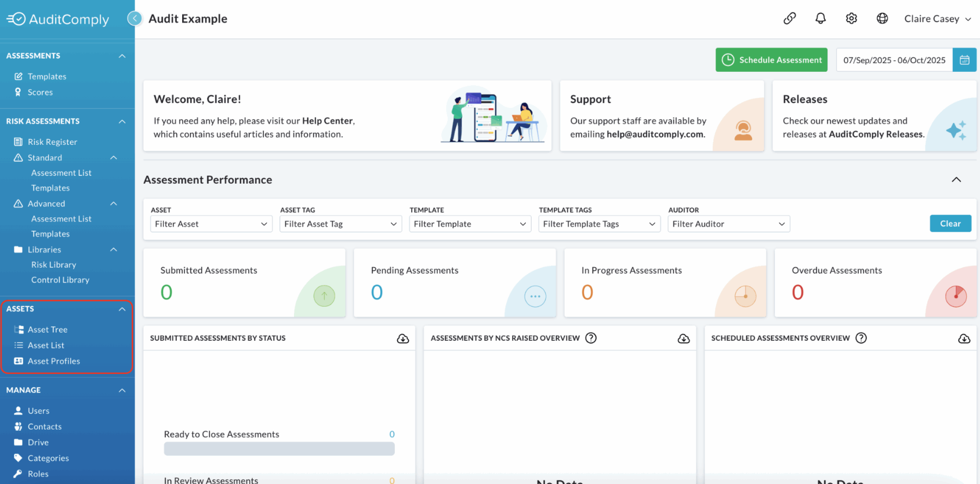Click the support agent icon
The image size is (980, 484).
point(743,130)
